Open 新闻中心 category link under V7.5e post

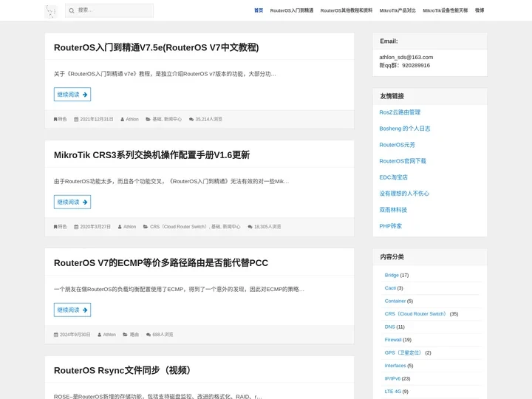tap(173, 120)
